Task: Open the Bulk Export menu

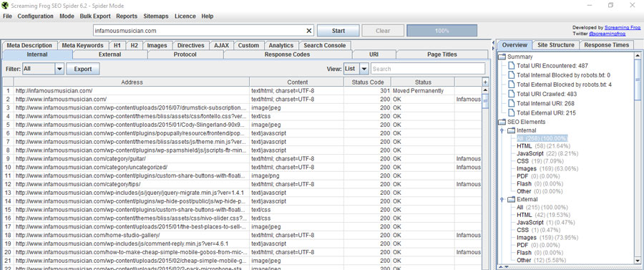Action: point(95,16)
